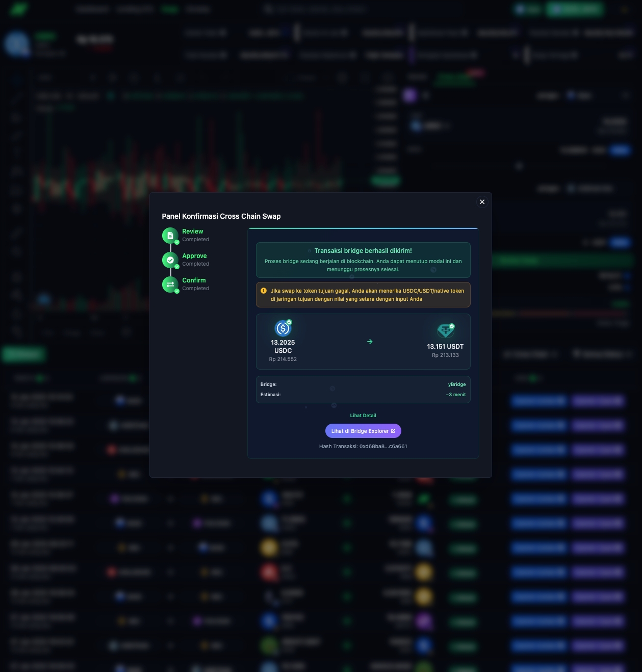Click the Transaksi bridge berhasil dikirim heading
The width and height of the screenshot is (642, 672).
coord(363,251)
